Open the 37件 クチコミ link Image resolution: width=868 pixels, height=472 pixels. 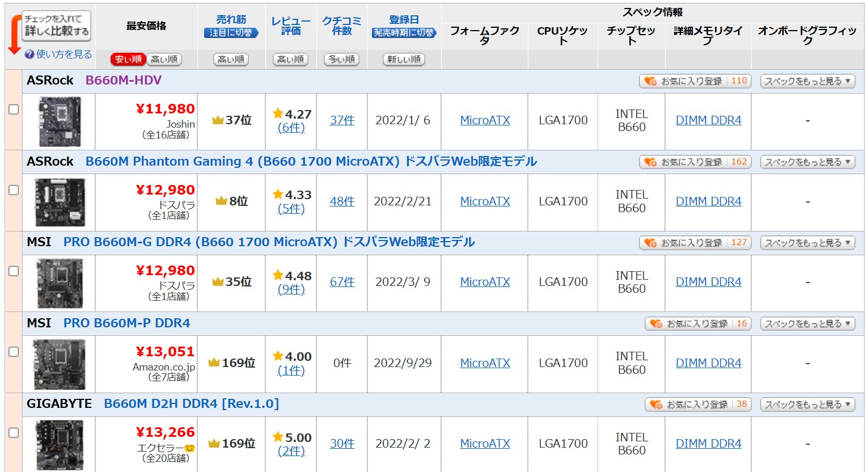tap(342, 120)
